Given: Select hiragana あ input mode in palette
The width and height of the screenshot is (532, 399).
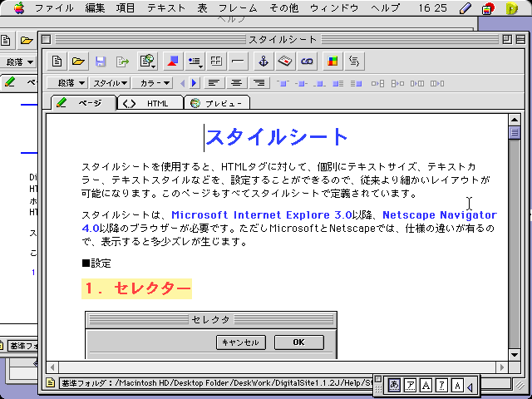Looking at the screenshot, I should click(x=394, y=386).
